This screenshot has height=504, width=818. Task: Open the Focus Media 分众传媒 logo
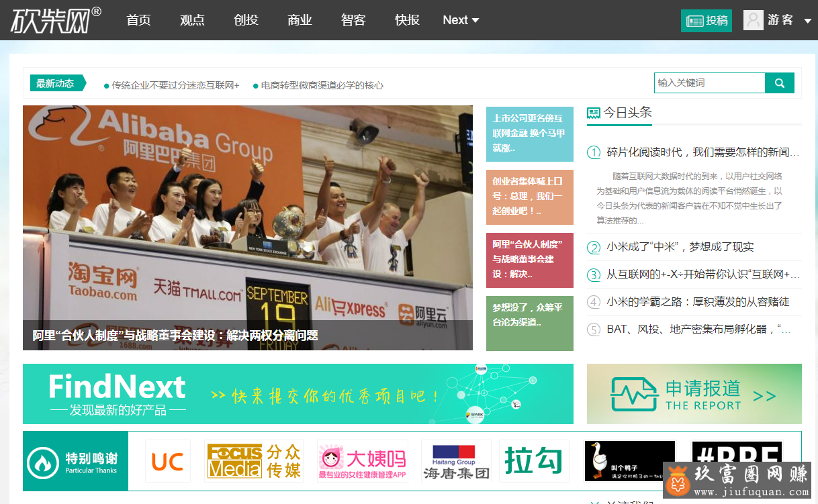255,461
